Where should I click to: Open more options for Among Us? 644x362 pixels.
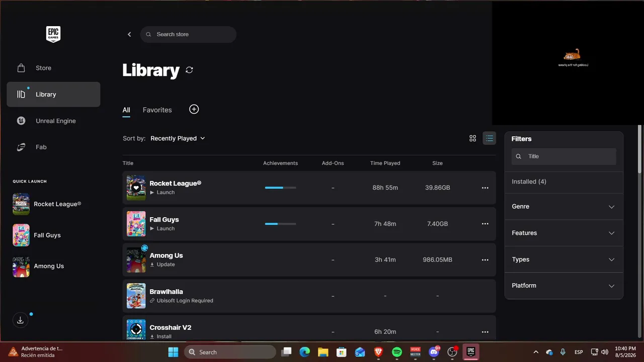pos(485,260)
